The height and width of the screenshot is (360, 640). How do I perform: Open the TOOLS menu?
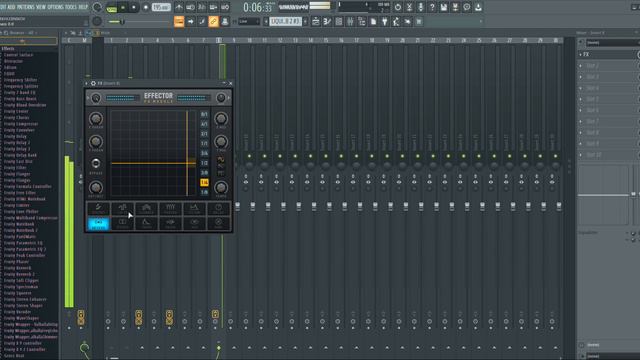(x=71, y=7)
